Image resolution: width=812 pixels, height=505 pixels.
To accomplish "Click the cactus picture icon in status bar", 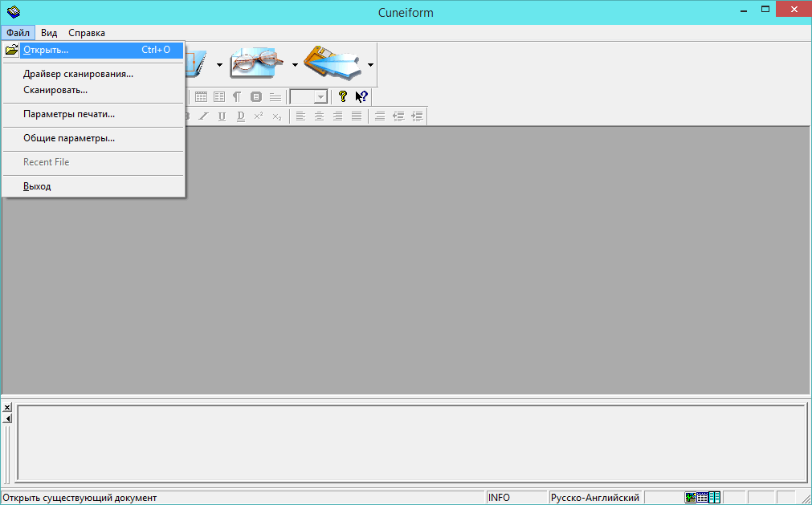I will coord(690,498).
